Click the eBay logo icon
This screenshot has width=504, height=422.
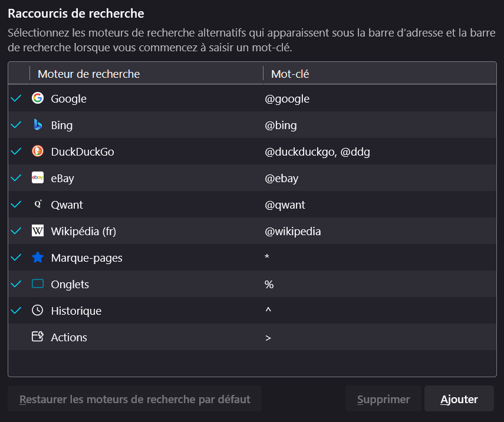(38, 178)
